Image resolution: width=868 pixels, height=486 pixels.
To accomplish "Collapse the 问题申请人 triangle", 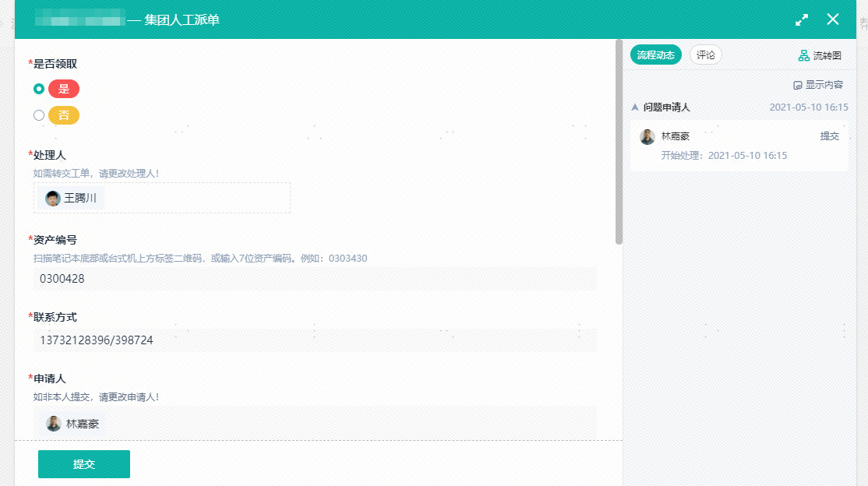I will [635, 107].
